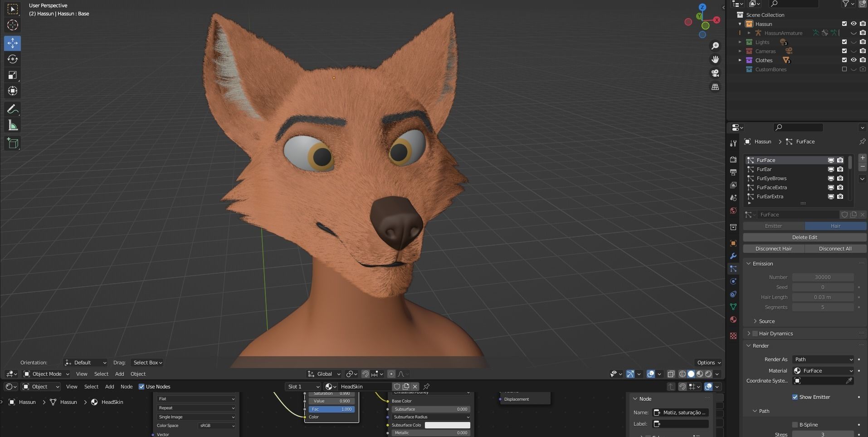Activate the Rotate tool
The image size is (868, 437).
[13, 59]
